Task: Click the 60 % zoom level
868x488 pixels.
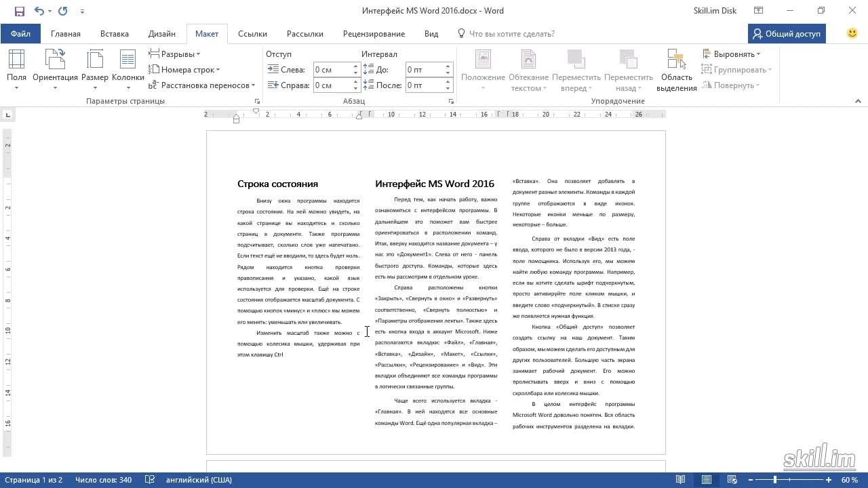Action: (850, 480)
